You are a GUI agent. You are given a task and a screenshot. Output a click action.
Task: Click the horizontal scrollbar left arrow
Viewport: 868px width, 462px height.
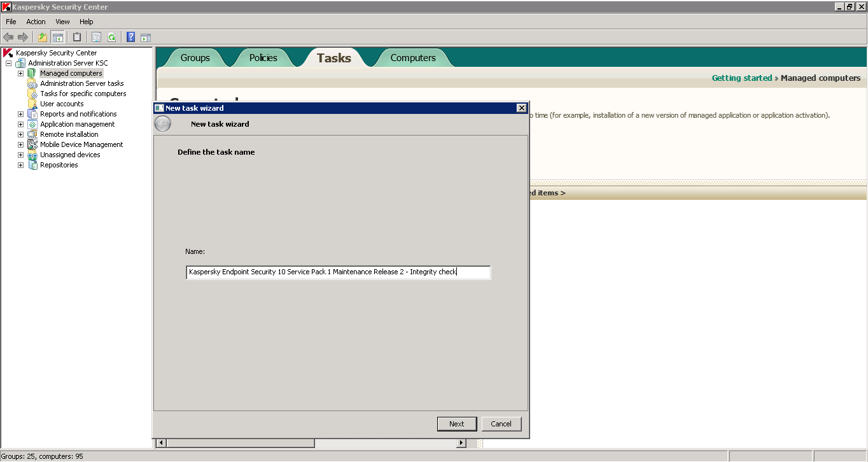click(161, 443)
